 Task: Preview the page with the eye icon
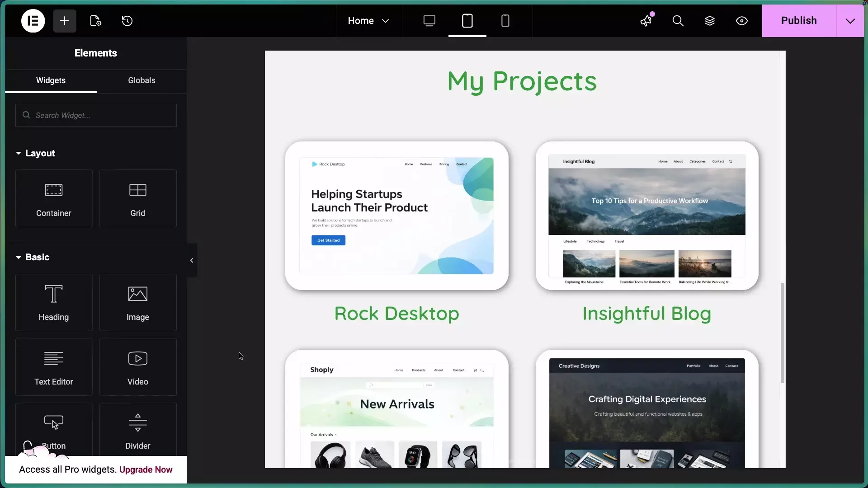pyautogui.click(x=742, y=21)
